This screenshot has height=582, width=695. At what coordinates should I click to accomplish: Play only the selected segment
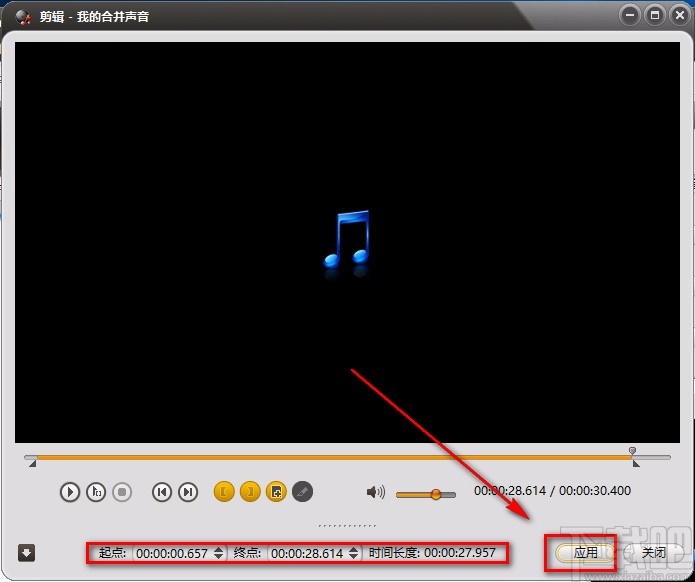click(96, 492)
